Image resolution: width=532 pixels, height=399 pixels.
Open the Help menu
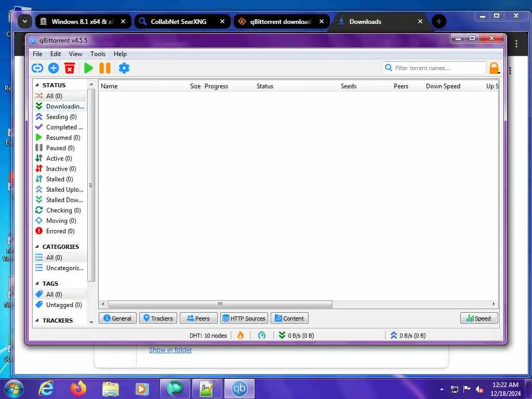[x=120, y=54]
